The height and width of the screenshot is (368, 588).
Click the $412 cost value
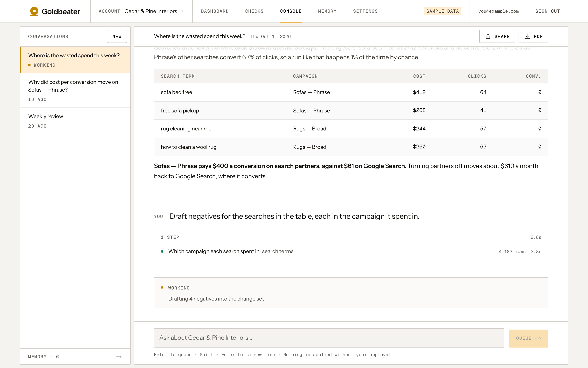click(x=419, y=92)
